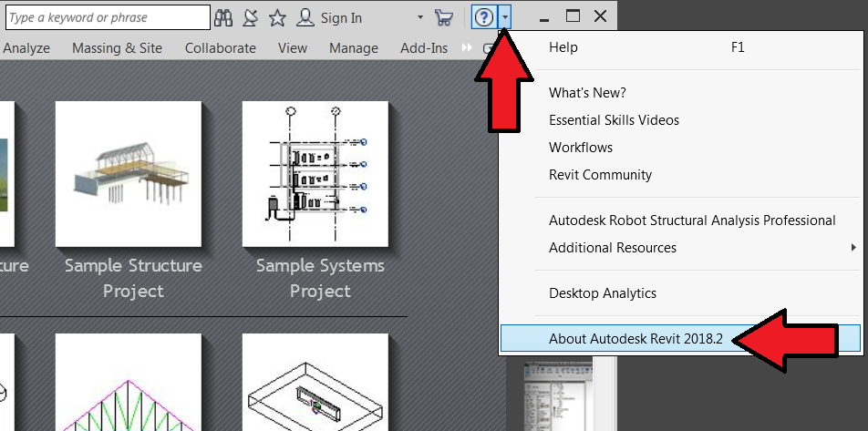Select Help menu entry
The width and height of the screenshot is (868, 431).
click(680, 47)
